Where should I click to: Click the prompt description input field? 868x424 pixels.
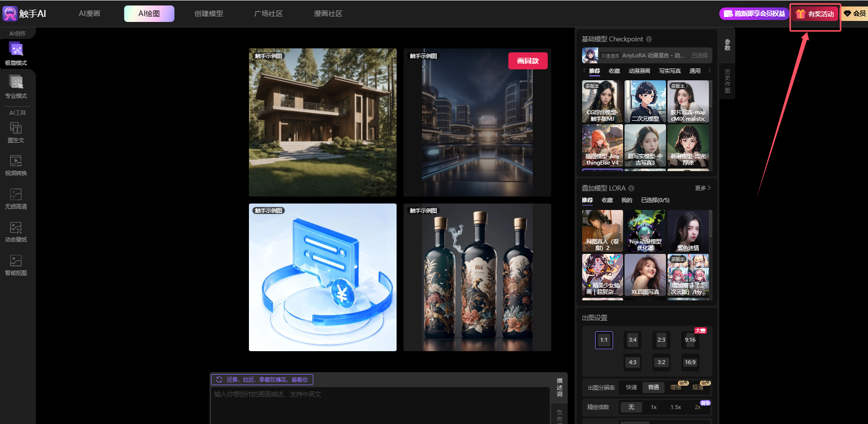click(380, 405)
